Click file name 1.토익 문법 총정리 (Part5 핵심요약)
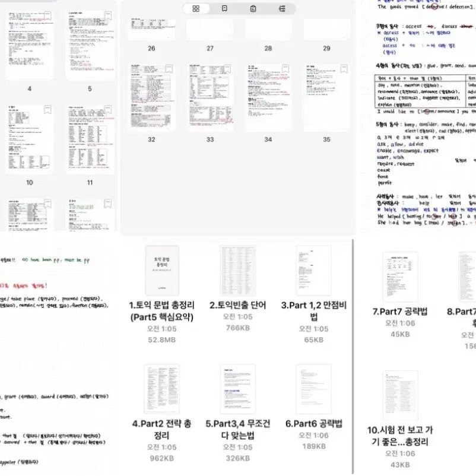Image resolution: width=476 pixels, height=476 pixels. [x=162, y=311]
